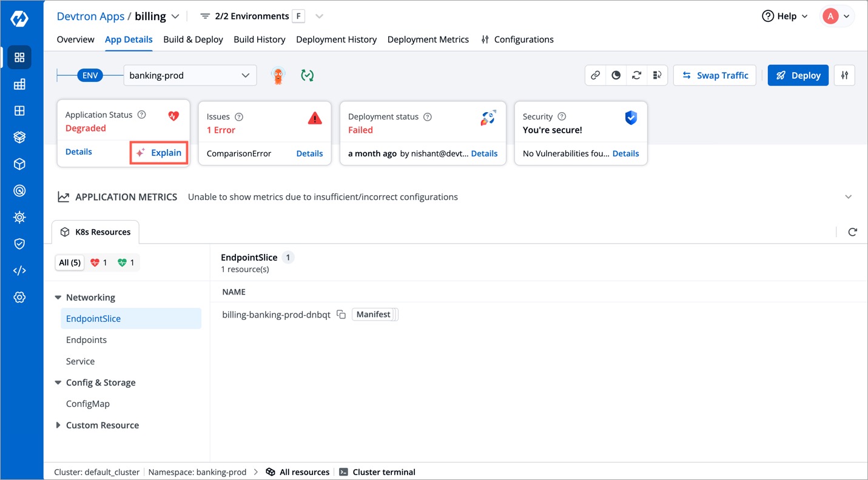Click the hibernate half-moon icon in the toolbar

616,75
